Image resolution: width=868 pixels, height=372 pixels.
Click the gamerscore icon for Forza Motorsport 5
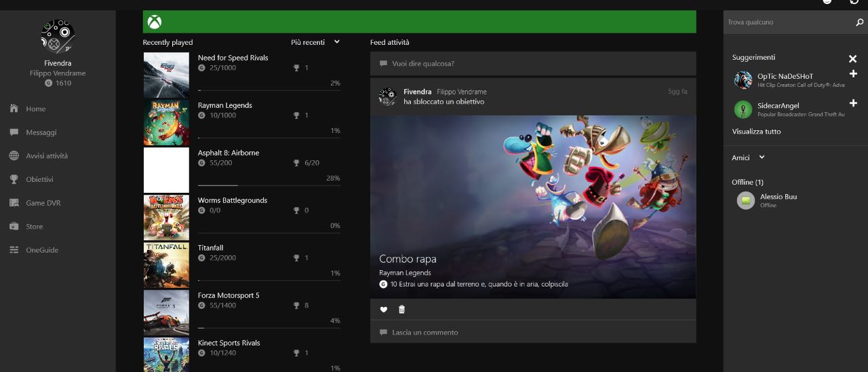tap(201, 305)
